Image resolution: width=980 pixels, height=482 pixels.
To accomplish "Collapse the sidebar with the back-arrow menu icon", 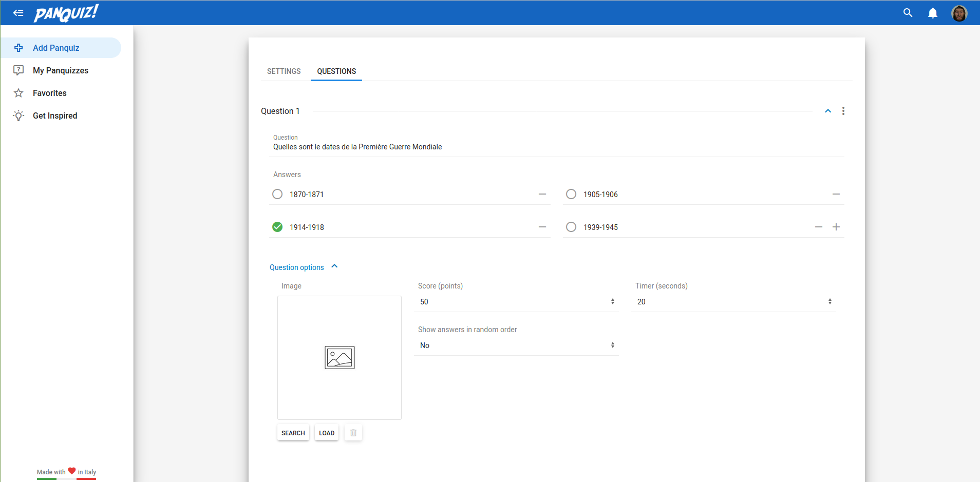I will (x=18, y=13).
